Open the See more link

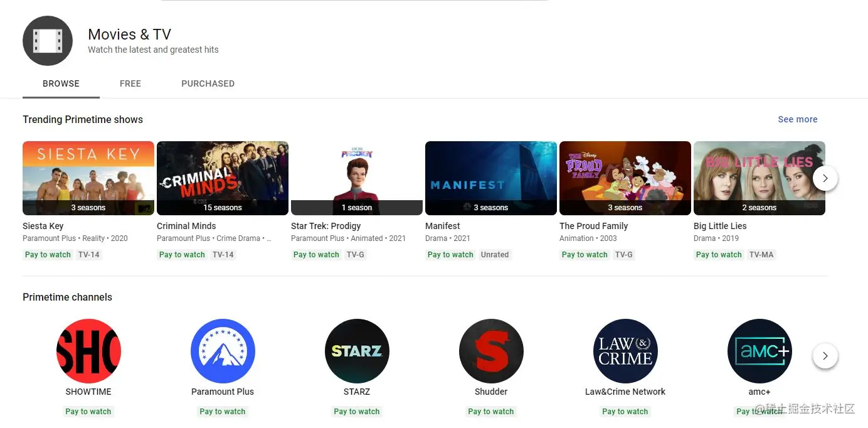point(797,119)
